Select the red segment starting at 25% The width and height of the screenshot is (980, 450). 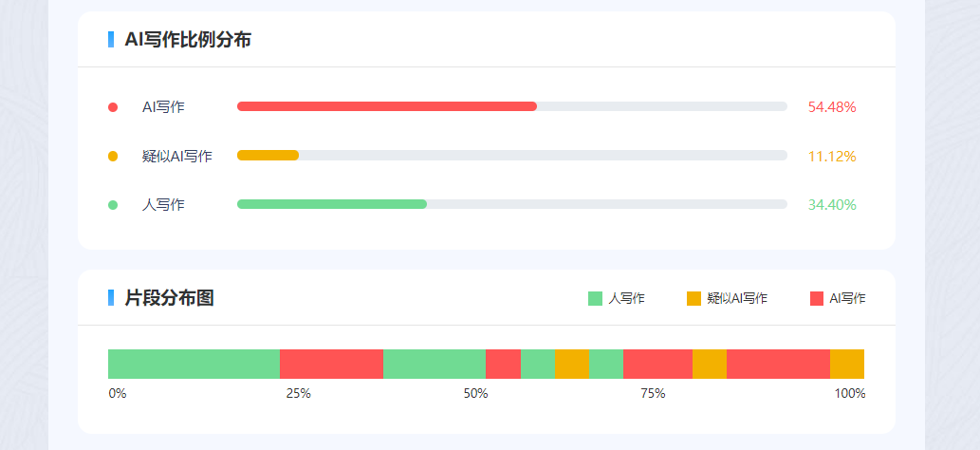click(331, 364)
